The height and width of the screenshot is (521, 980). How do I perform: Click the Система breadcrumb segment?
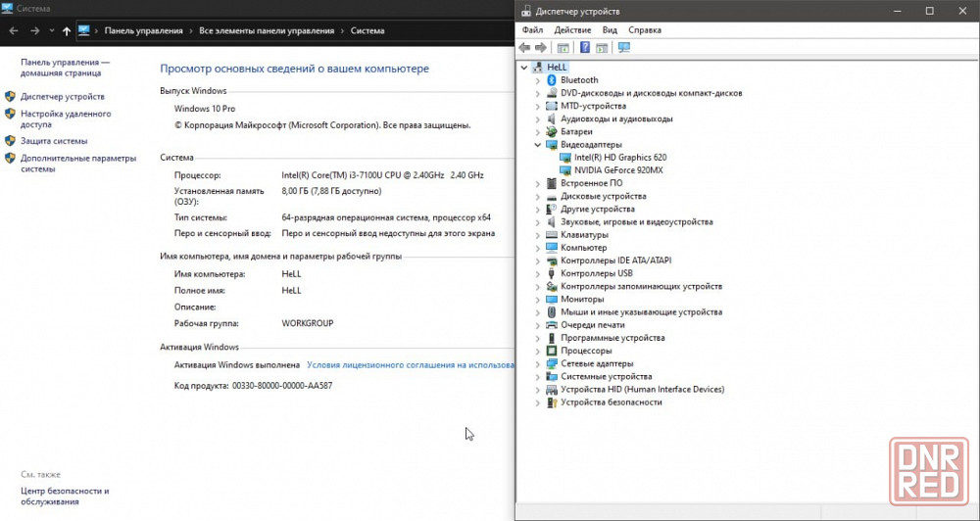click(x=367, y=30)
